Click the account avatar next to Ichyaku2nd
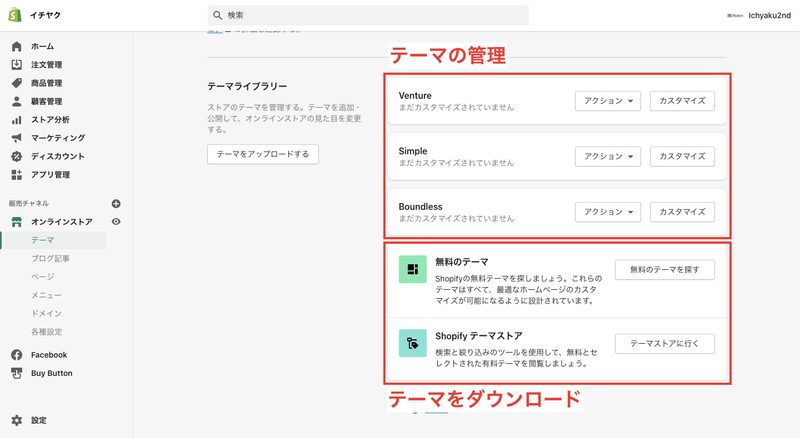Image resolution: width=800 pixels, height=438 pixels. [x=735, y=16]
